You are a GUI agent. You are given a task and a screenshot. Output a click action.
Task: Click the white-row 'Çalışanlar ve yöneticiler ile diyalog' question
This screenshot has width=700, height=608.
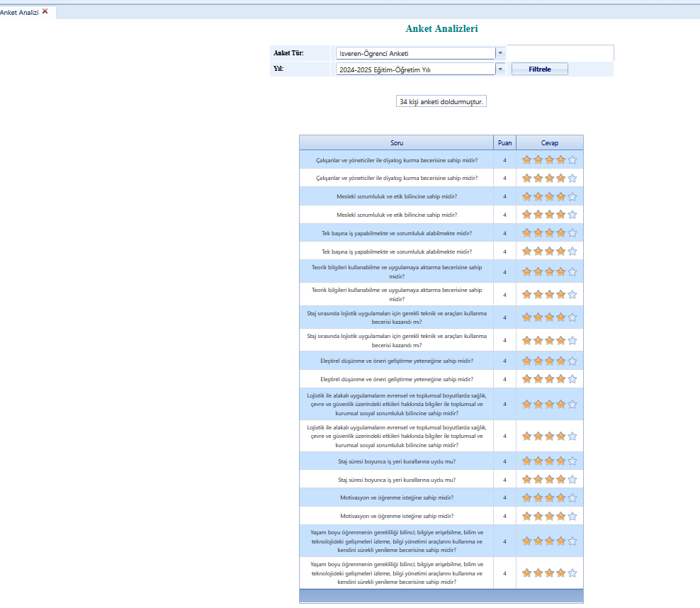pos(397,178)
